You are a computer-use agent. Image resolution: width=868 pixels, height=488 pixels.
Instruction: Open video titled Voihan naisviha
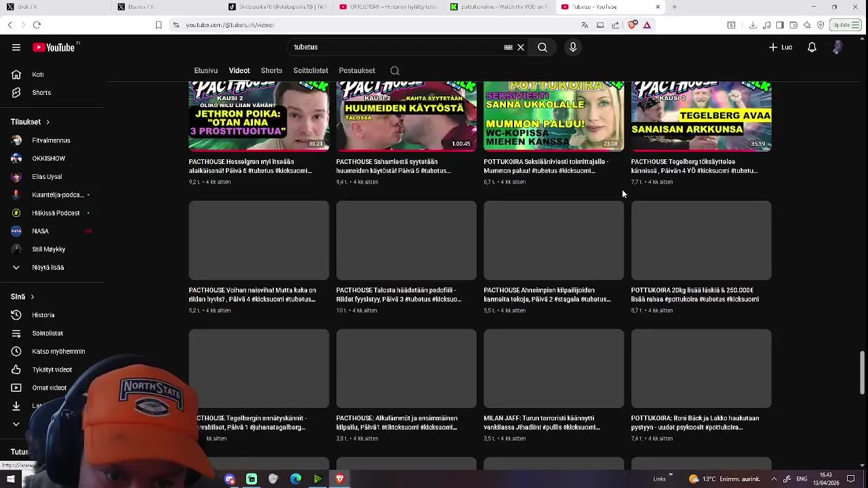click(252, 295)
